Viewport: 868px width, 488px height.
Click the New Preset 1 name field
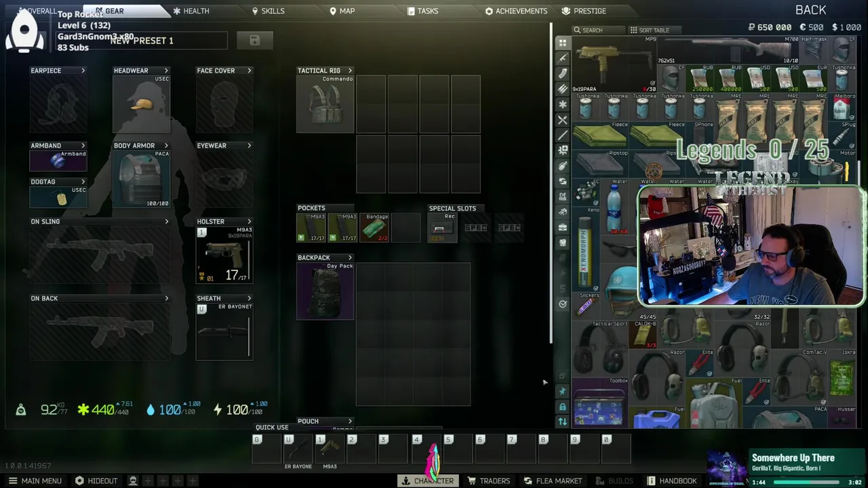[142, 41]
